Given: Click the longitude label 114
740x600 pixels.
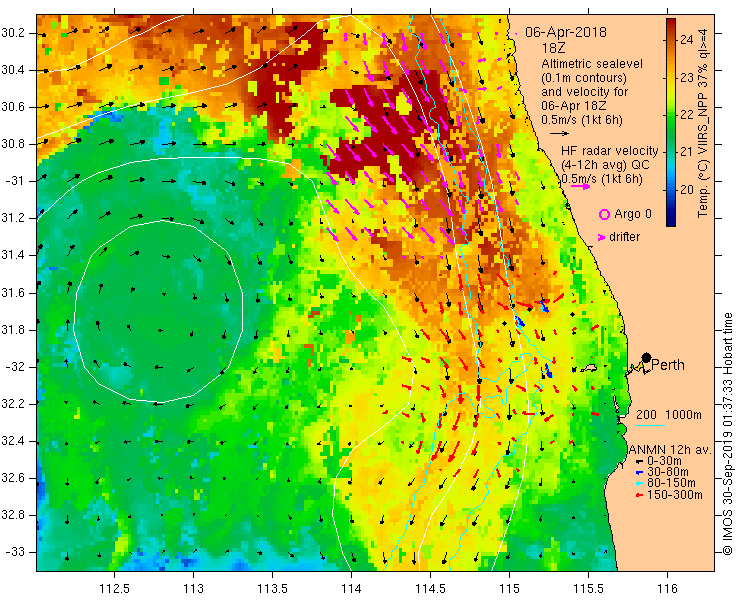Looking at the screenshot, I should click(x=351, y=589).
